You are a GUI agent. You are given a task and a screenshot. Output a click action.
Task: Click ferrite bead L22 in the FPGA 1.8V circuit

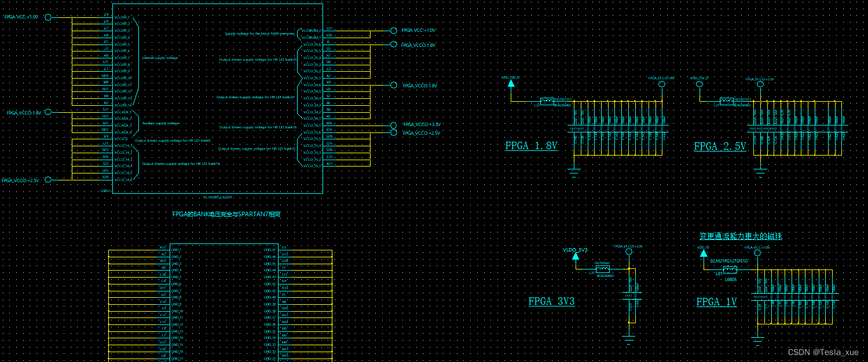point(547,102)
